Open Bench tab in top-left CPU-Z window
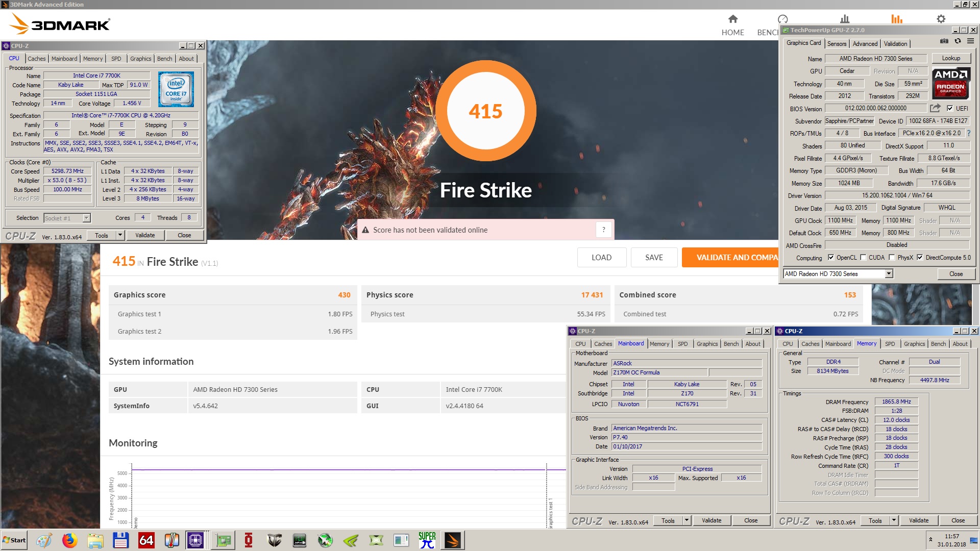Image resolution: width=980 pixels, height=551 pixels. click(165, 59)
